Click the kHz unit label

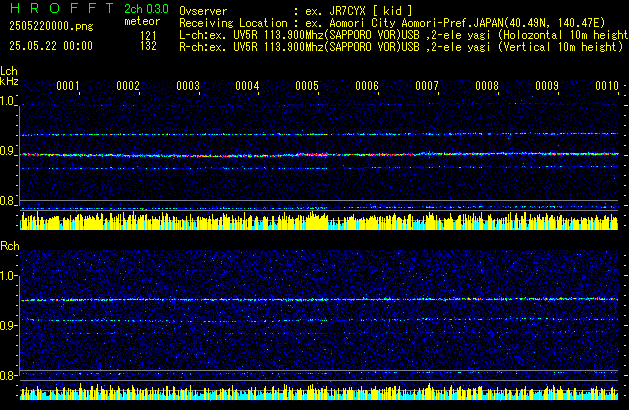click(x=9, y=81)
